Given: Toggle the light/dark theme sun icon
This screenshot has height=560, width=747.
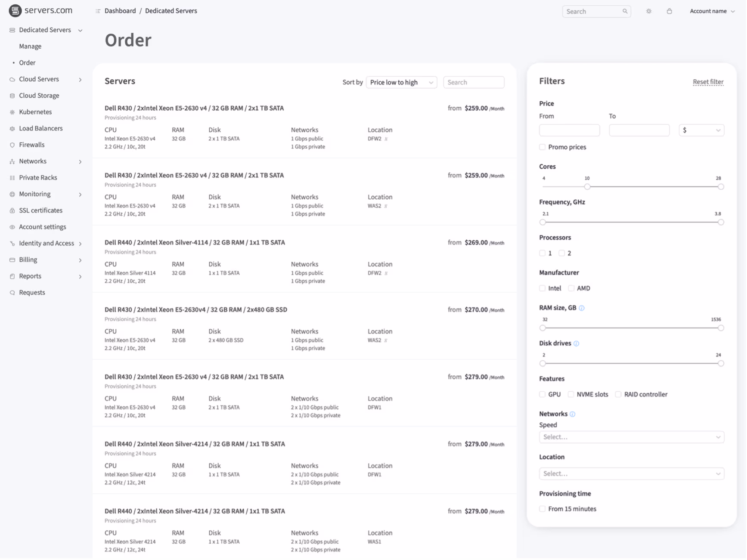Looking at the screenshot, I should tap(649, 11).
